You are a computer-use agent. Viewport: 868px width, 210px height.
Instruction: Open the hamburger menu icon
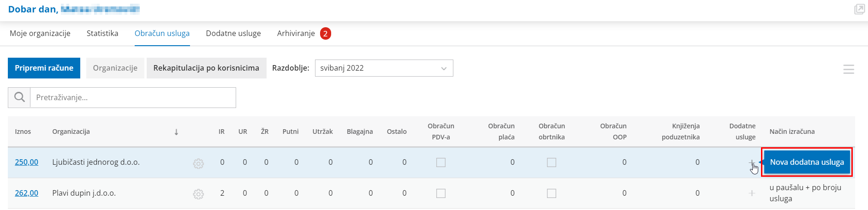849,69
